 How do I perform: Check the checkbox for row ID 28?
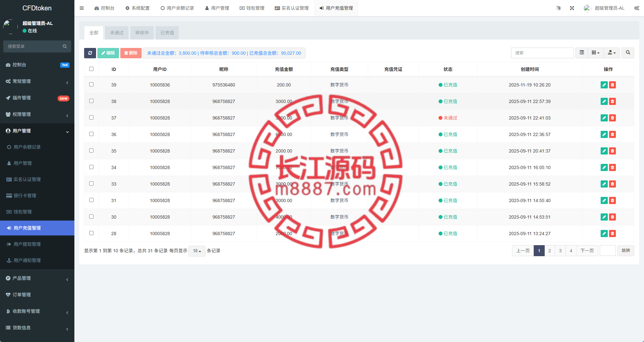(x=91, y=233)
